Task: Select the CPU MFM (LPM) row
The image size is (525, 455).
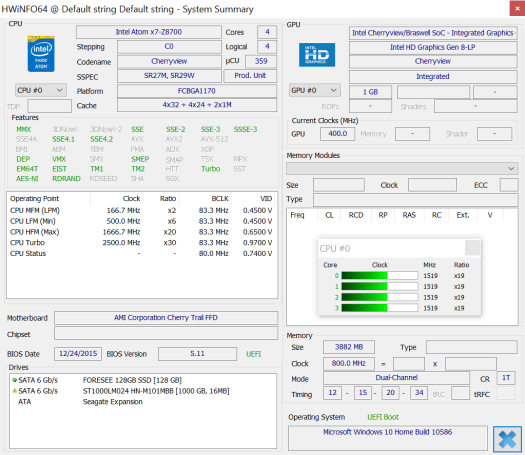Action: pyautogui.click(x=141, y=210)
